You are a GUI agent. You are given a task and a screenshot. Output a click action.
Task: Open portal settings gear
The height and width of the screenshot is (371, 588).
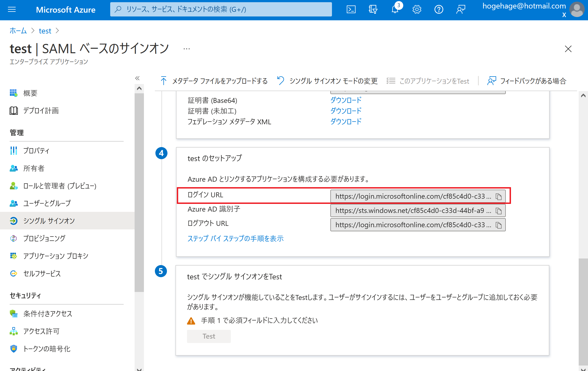(x=417, y=10)
